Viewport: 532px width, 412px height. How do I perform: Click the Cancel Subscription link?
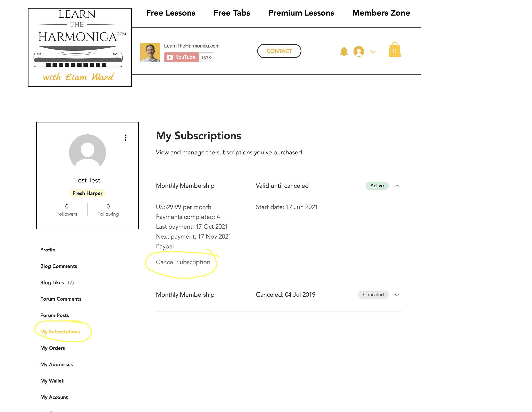[183, 262]
